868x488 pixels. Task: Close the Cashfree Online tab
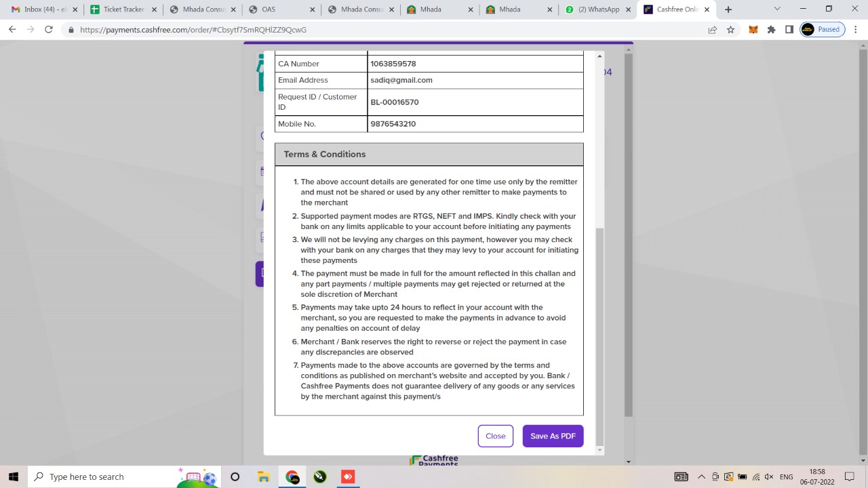pyautogui.click(x=707, y=9)
